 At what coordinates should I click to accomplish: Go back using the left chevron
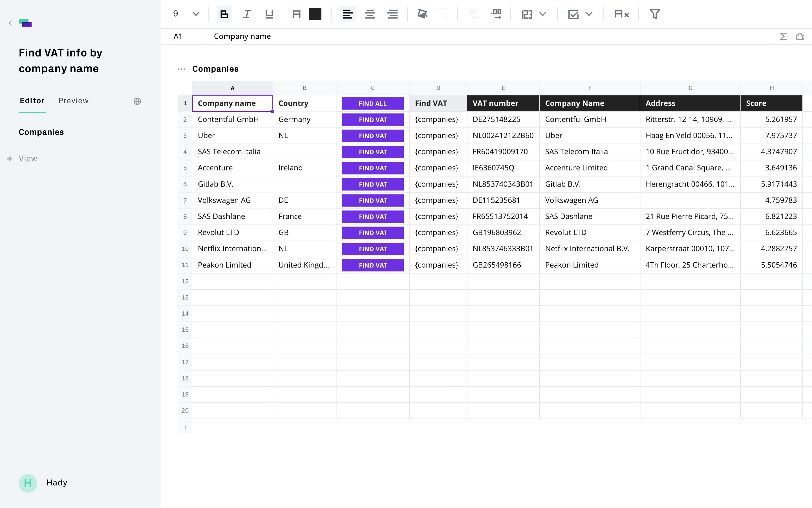coord(10,23)
